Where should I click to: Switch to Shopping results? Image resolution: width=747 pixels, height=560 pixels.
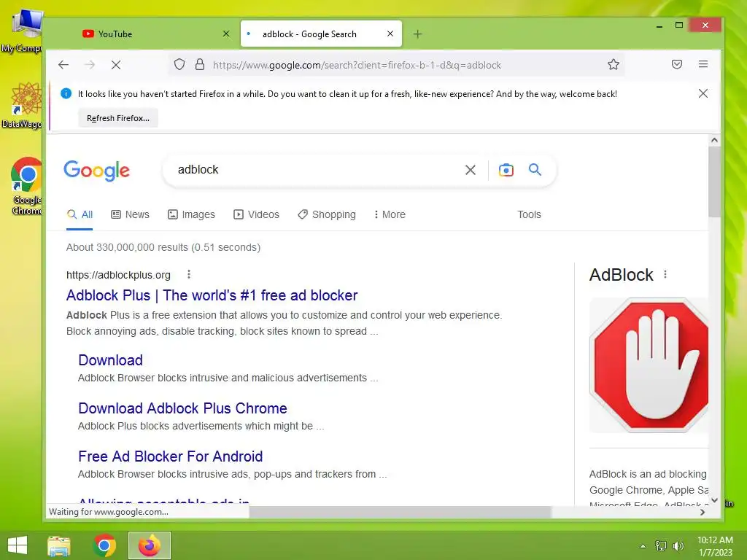tap(327, 214)
